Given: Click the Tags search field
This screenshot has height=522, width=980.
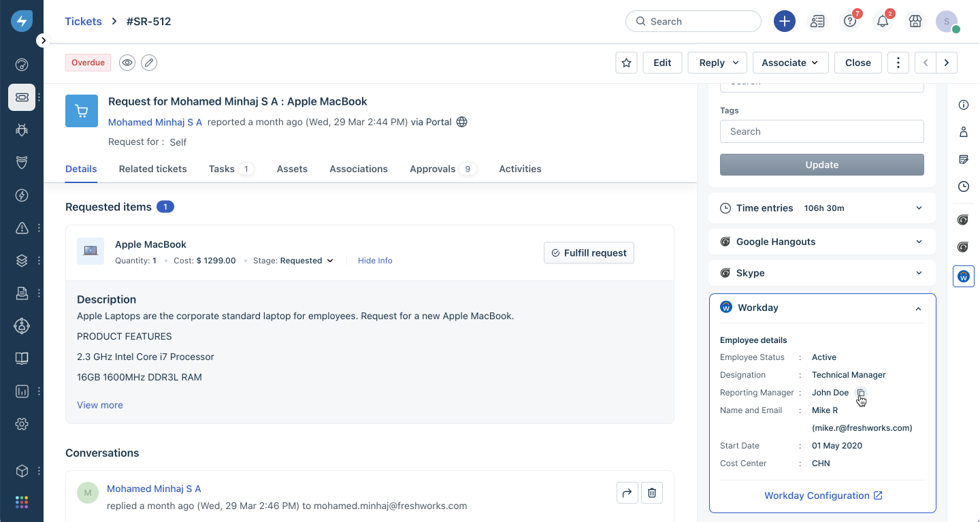Looking at the screenshot, I should click(x=821, y=131).
